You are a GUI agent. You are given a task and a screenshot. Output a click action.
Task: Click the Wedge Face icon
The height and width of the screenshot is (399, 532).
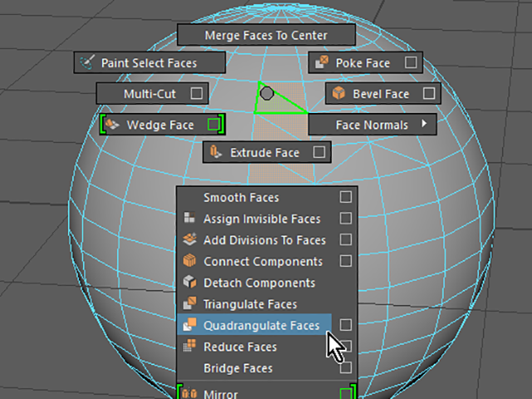[112, 125]
